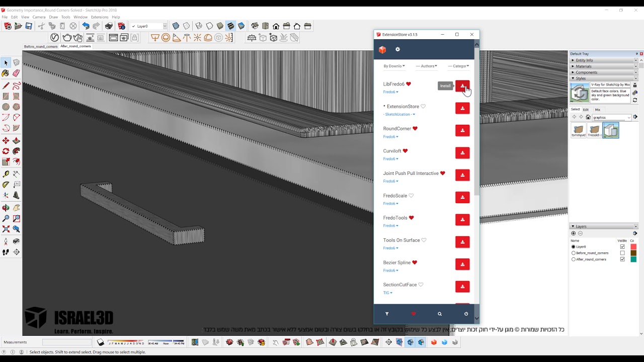Toggle favorite heart for ExtensionStore

coord(423,107)
